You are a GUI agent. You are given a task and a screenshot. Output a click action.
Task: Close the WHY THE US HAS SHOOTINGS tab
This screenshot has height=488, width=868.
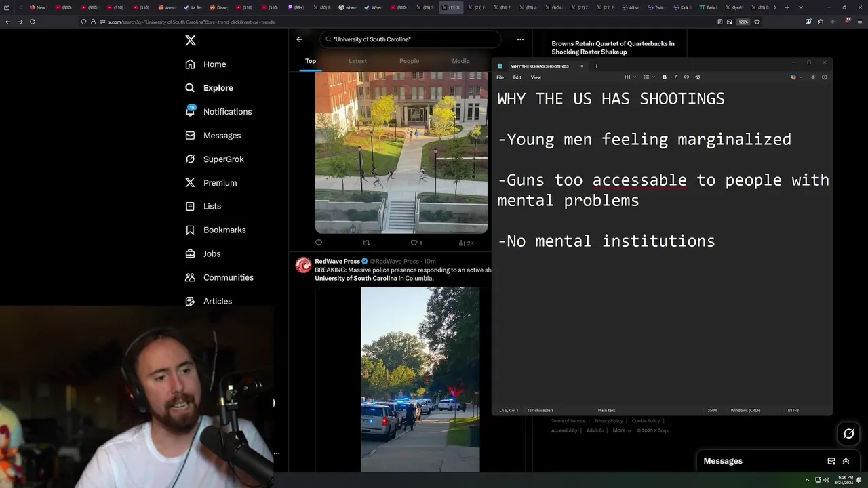coord(581,66)
